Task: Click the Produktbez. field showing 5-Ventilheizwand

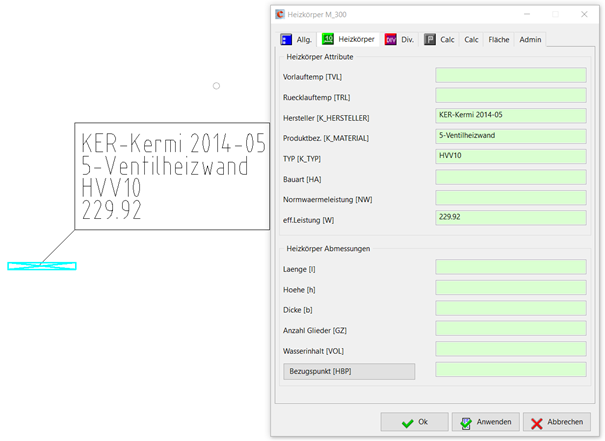Action: pyautogui.click(x=511, y=136)
